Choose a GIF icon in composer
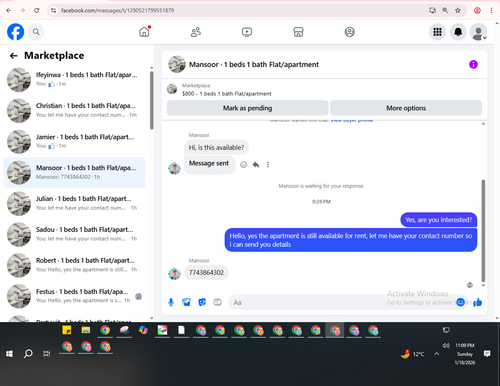Image resolution: width=500 pixels, height=386 pixels. (217, 302)
